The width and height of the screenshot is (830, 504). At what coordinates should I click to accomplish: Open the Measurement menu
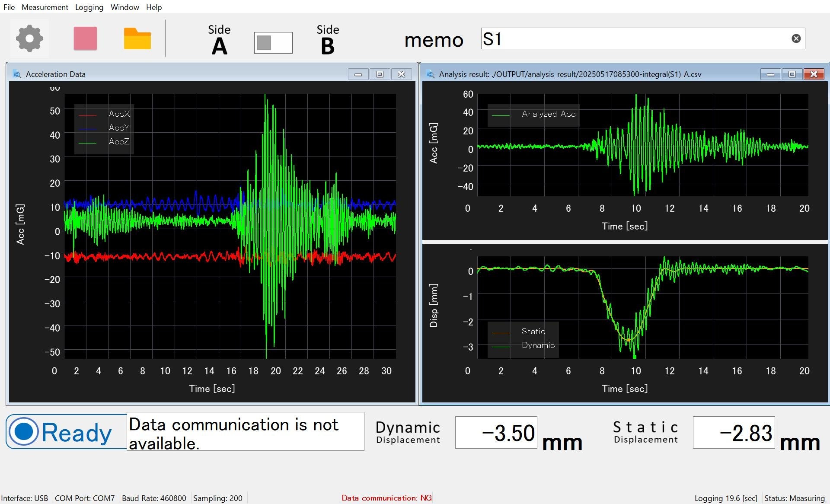(45, 7)
